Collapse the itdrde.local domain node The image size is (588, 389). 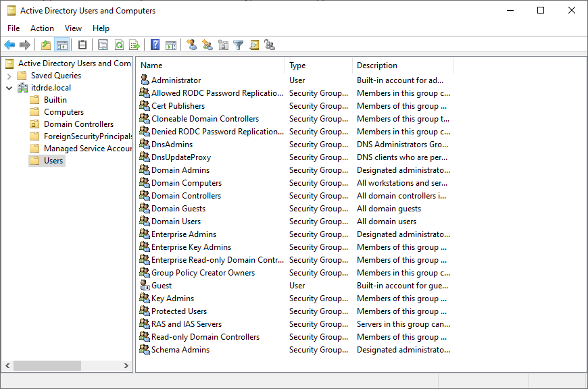point(9,88)
